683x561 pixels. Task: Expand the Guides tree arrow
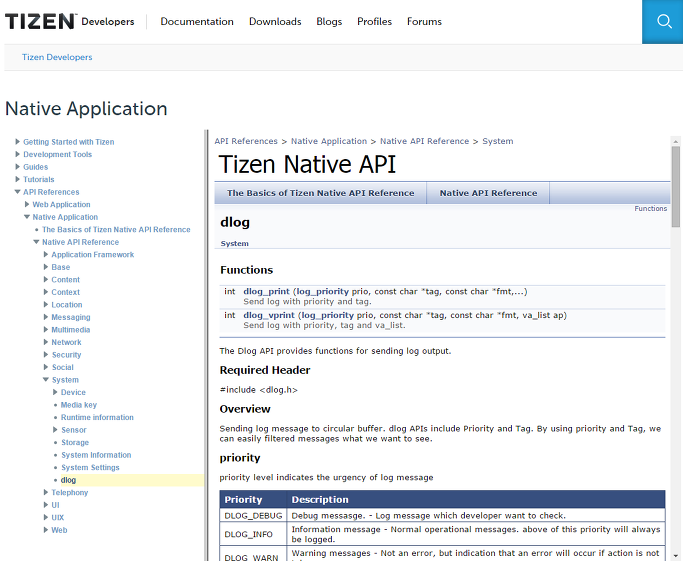click(17, 167)
